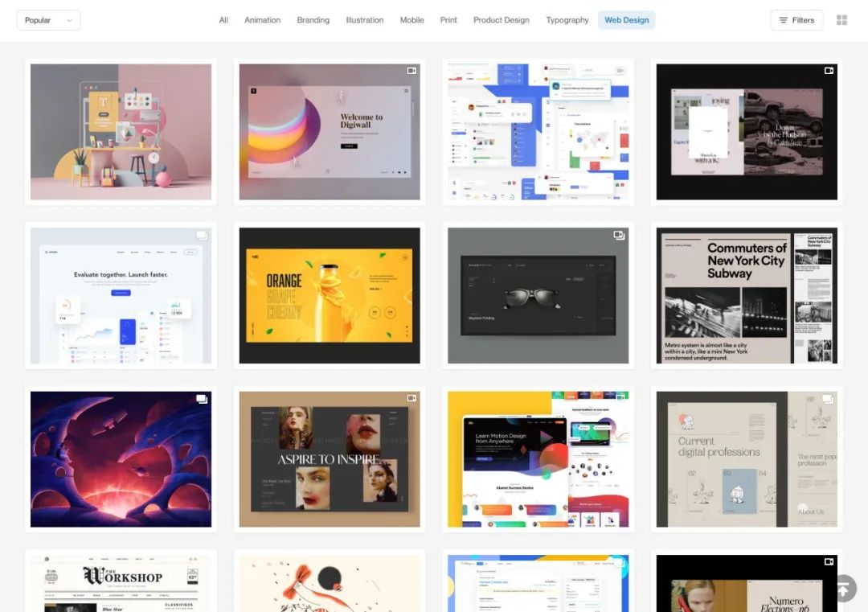Screen dimensions: 868x612
Task: Click video icon on Numero Elections shot
Action: point(829,561)
